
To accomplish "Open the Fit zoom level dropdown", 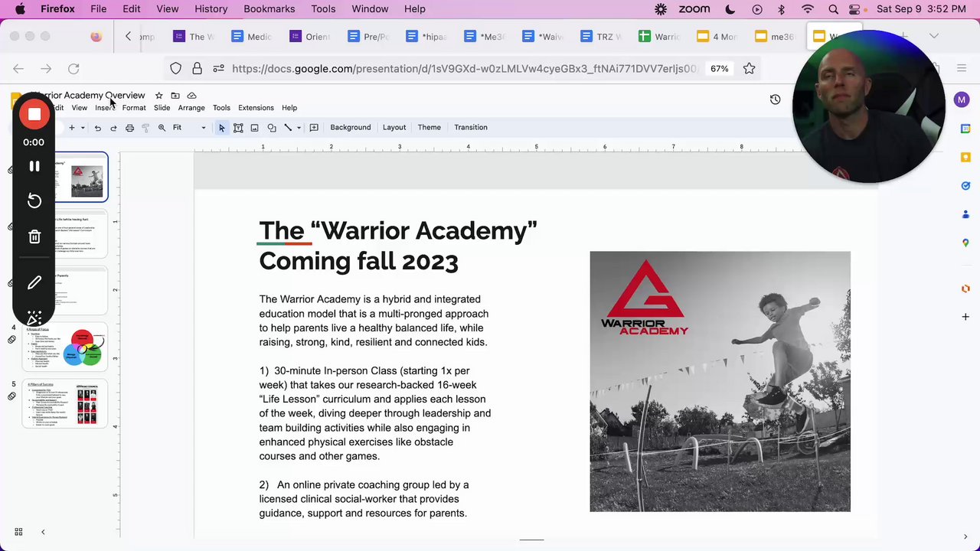I will pos(189,128).
